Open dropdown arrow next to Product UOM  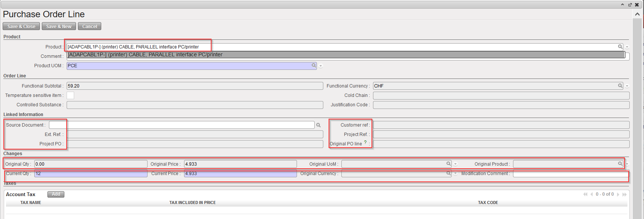(x=321, y=66)
